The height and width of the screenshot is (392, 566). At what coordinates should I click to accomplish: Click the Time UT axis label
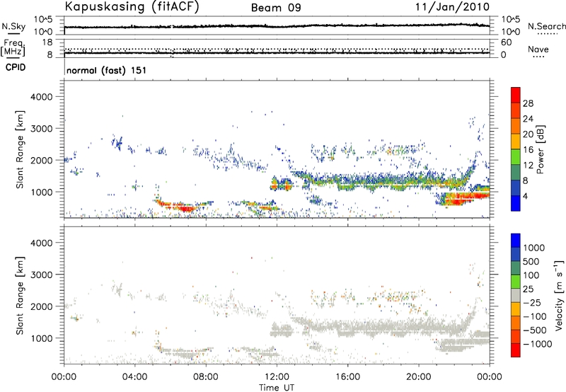coord(277,388)
